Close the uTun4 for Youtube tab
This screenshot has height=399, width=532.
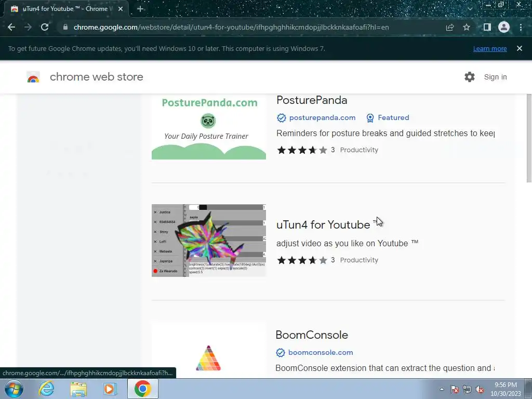121,9
